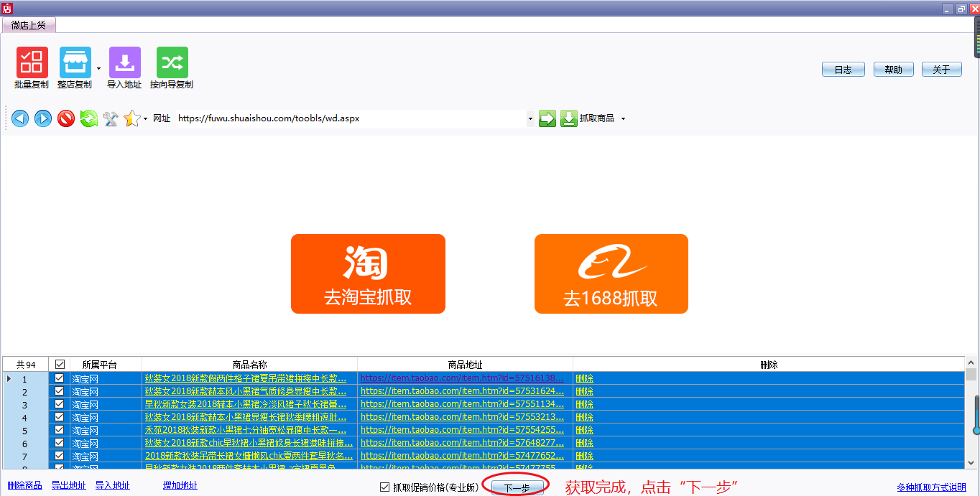
Task: Click the 关于 about button
Action: [x=942, y=70]
